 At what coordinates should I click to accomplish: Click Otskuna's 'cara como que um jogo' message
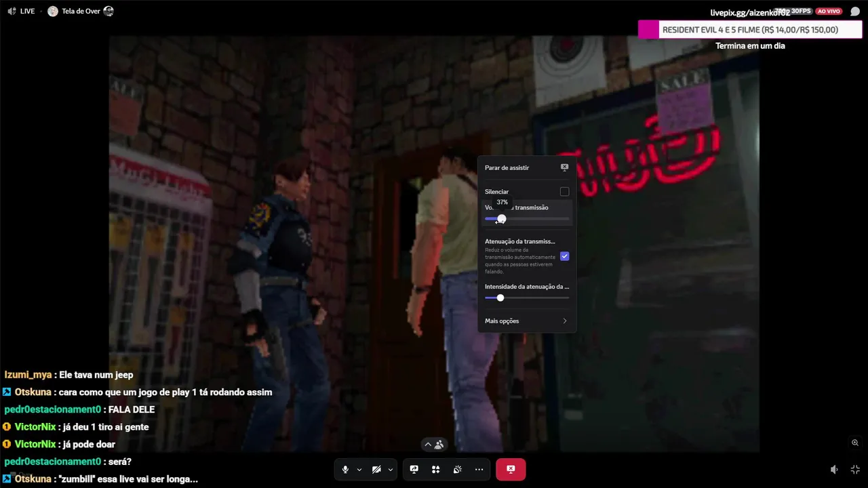[137, 392]
